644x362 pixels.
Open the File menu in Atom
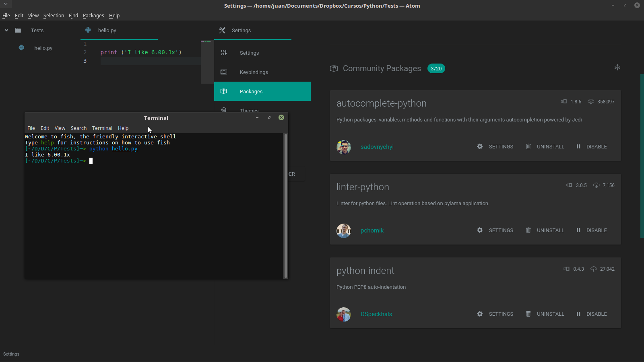click(6, 15)
